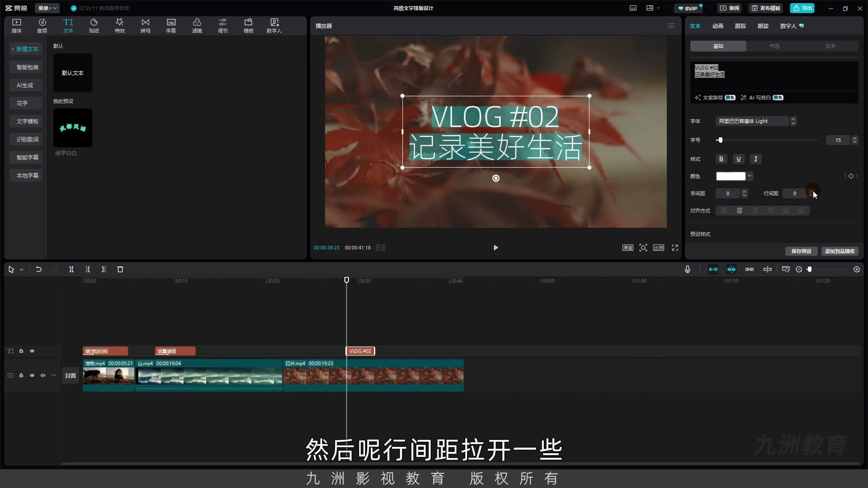Open the 菜单 dropdown menu

47,8
